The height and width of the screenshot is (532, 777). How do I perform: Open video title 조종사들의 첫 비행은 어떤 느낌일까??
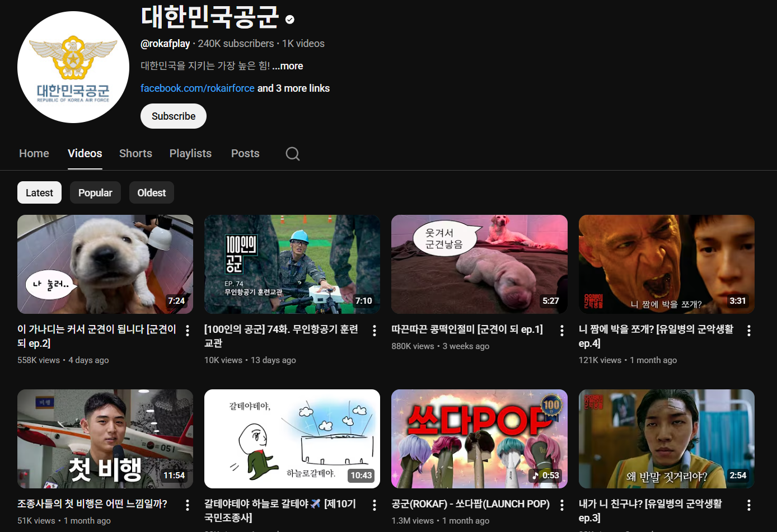coord(92,504)
